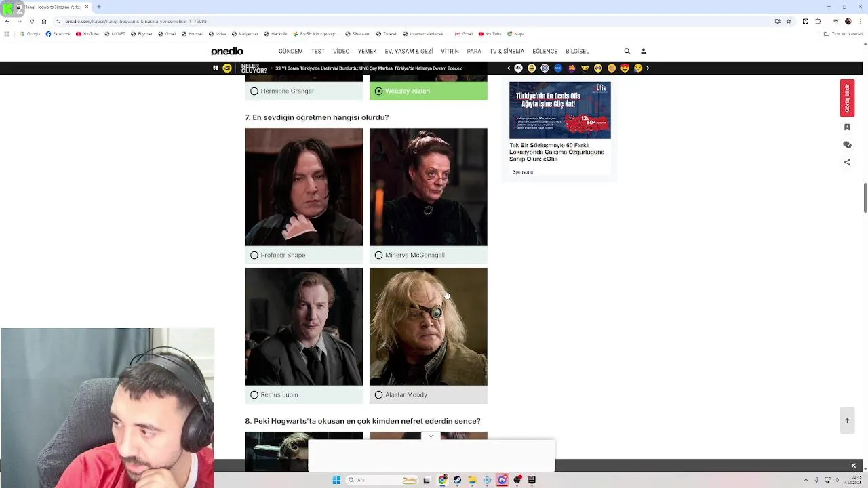Click the selected Weasley İkizleri option
The width and height of the screenshot is (868, 488).
click(x=428, y=91)
